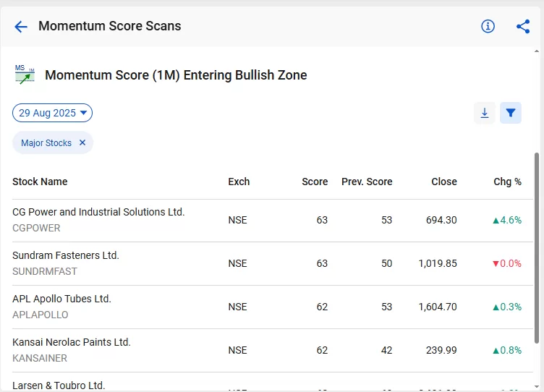
Task: Click the Momentum Score 1M scan logo
Action: [x=25, y=74]
